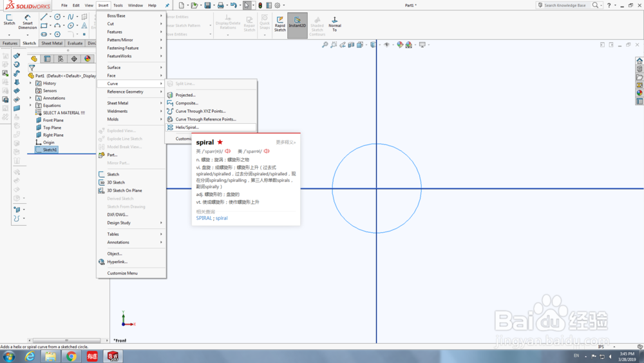
Task: Expand the Reference Geometry submenu
Action: click(x=131, y=92)
